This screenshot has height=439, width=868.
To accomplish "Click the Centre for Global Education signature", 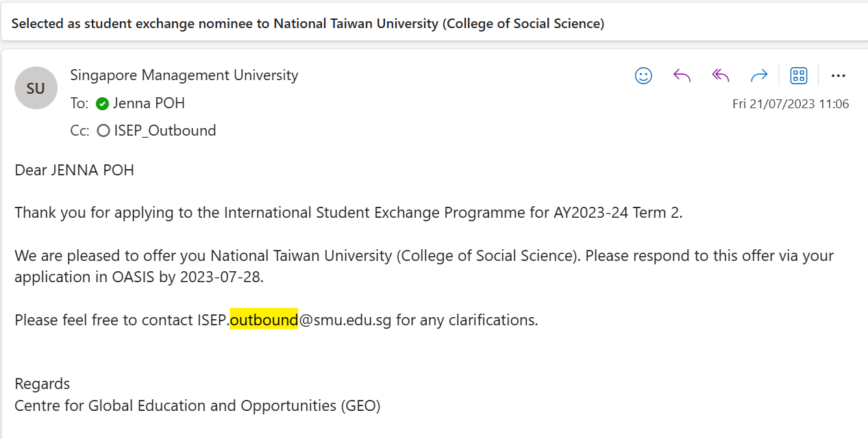I will (197, 405).
